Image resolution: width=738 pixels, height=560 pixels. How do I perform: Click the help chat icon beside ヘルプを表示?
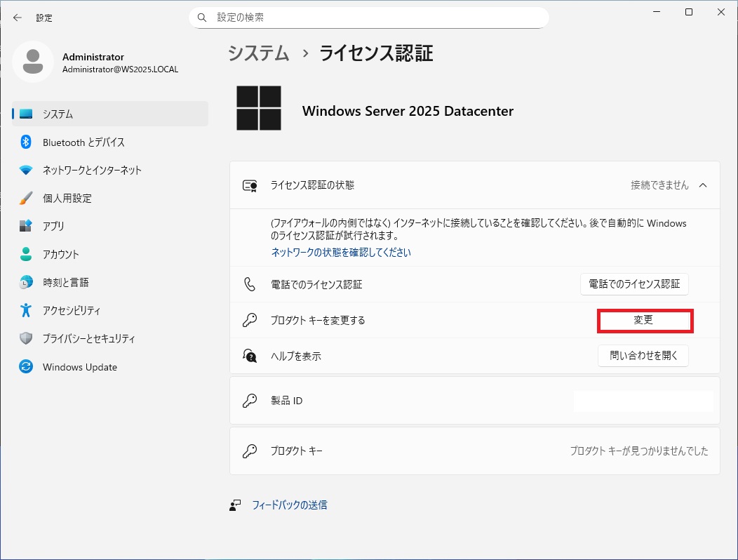pos(250,356)
